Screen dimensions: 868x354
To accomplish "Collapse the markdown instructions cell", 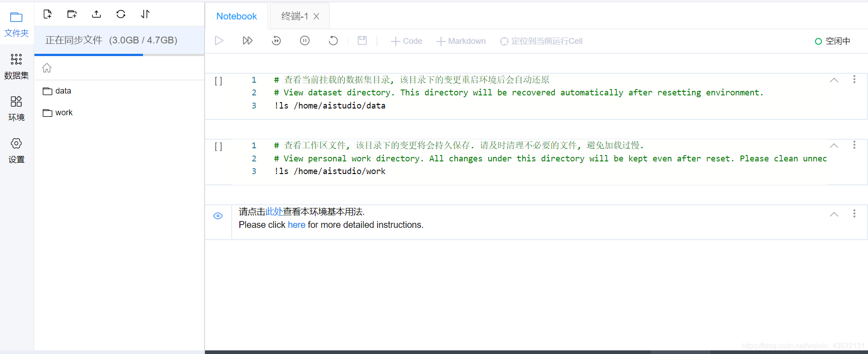I will click(834, 214).
